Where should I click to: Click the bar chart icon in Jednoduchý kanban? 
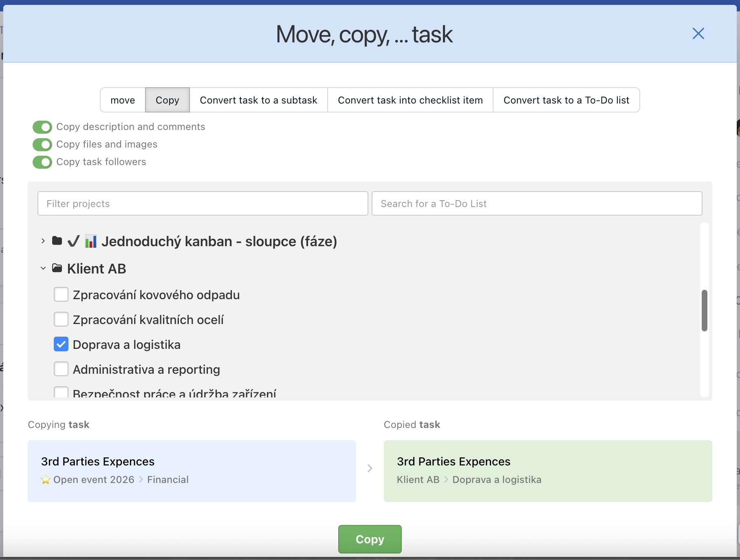pos(90,241)
